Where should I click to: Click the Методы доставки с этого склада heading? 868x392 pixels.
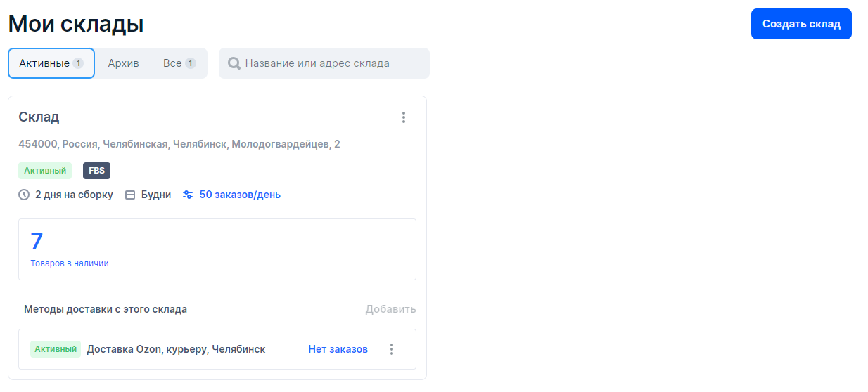point(106,309)
